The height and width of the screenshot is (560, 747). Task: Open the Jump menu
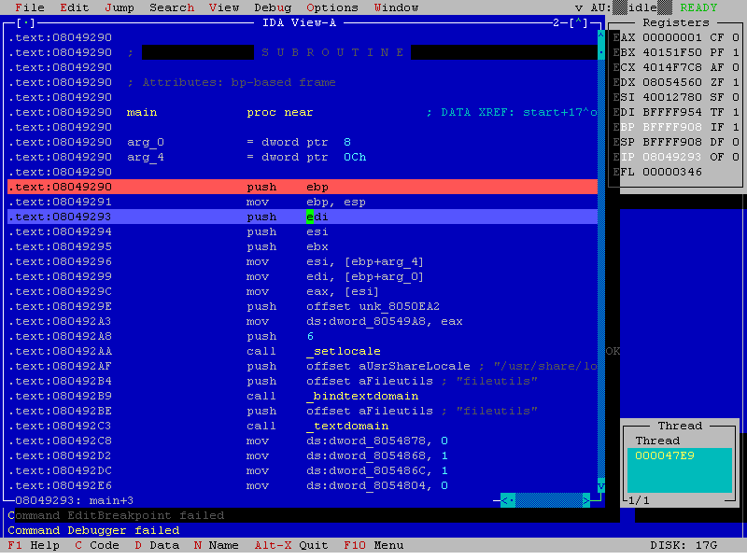point(120,7)
